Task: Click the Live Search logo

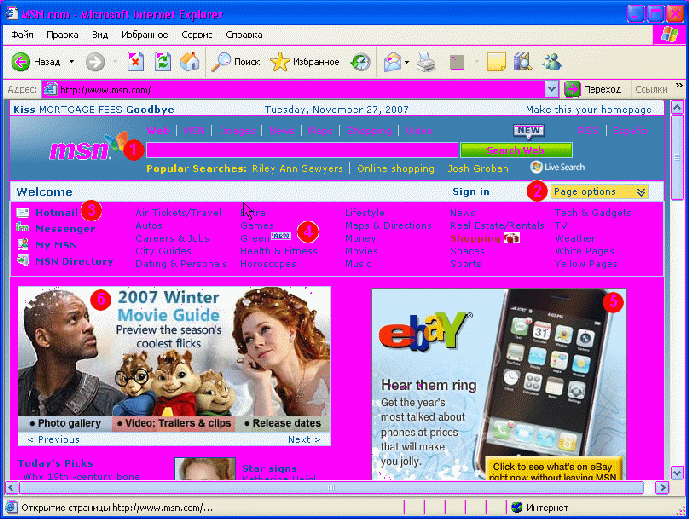Action: point(558,167)
